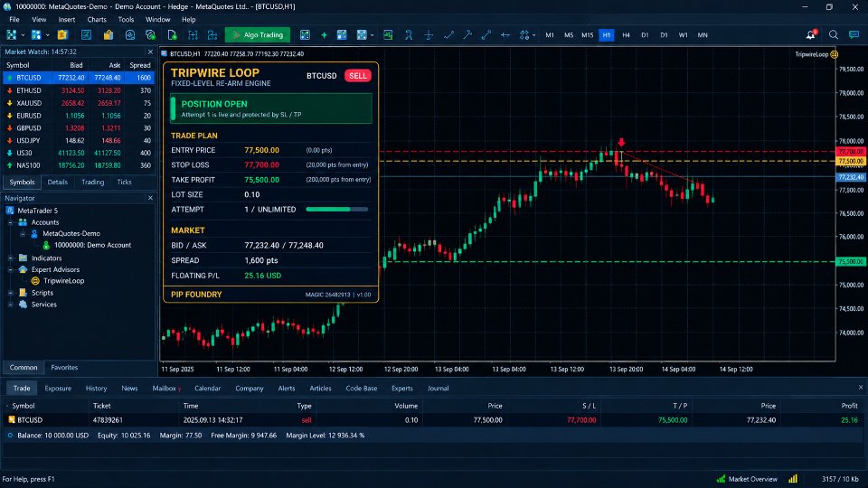The width and height of the screenshot is (868, 488).
Task: Open the Market shopping bag icon
Action: click(108, 35)
